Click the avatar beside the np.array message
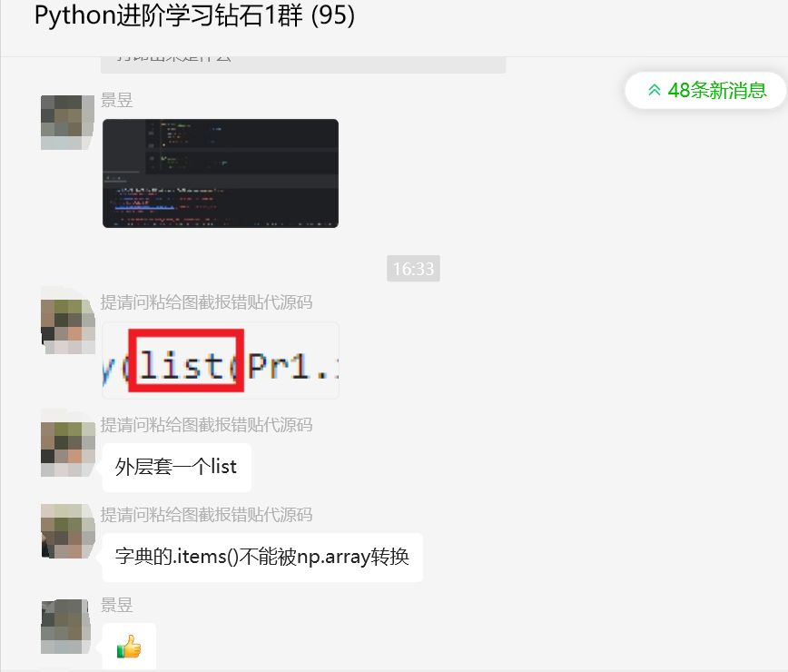Screen dimensions: 788x672 (67, 530)
